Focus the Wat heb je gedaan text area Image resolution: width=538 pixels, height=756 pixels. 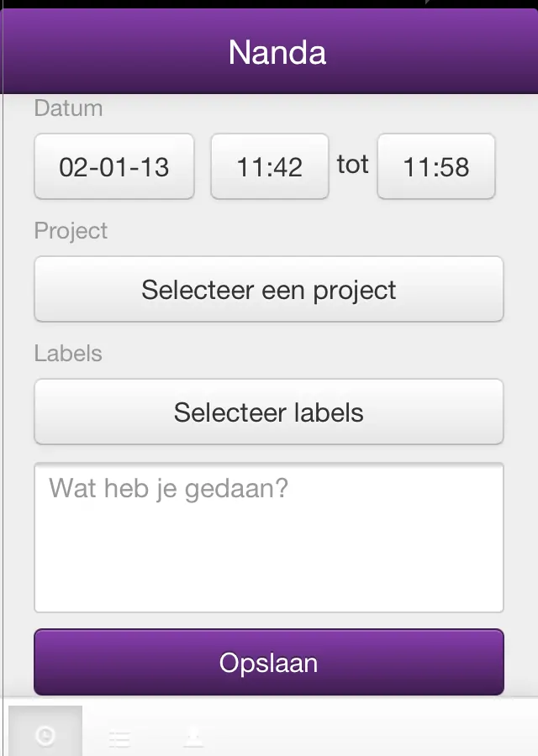[269, 538]
